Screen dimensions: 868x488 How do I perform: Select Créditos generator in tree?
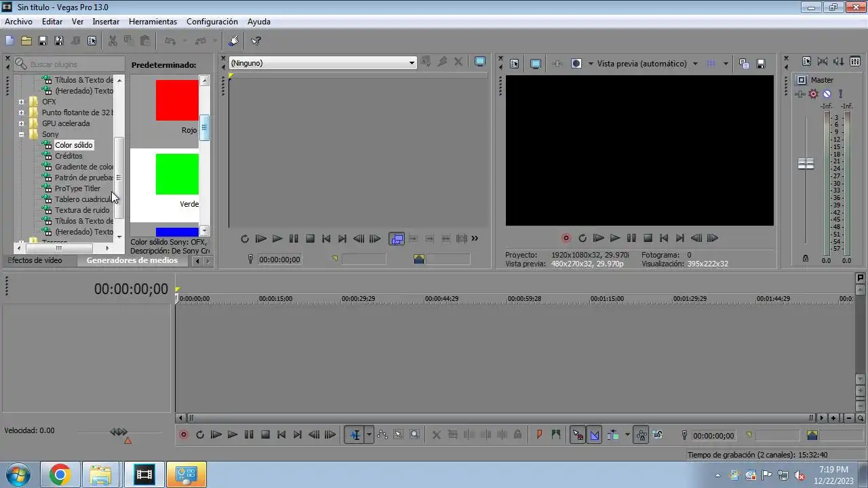tap(68, 156)
